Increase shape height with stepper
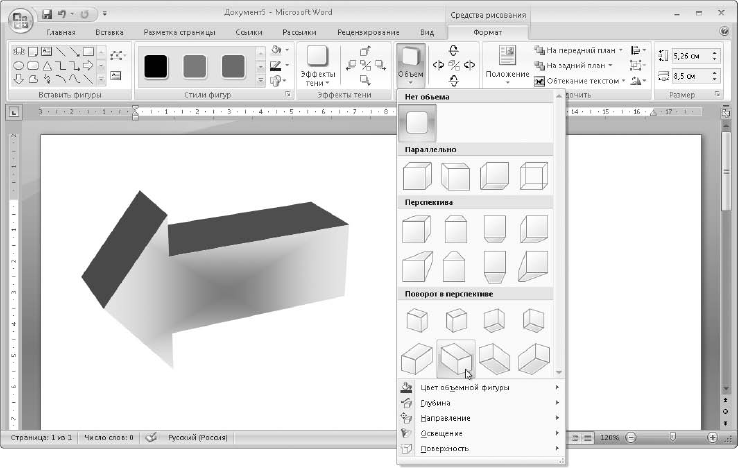 [715, 53]
